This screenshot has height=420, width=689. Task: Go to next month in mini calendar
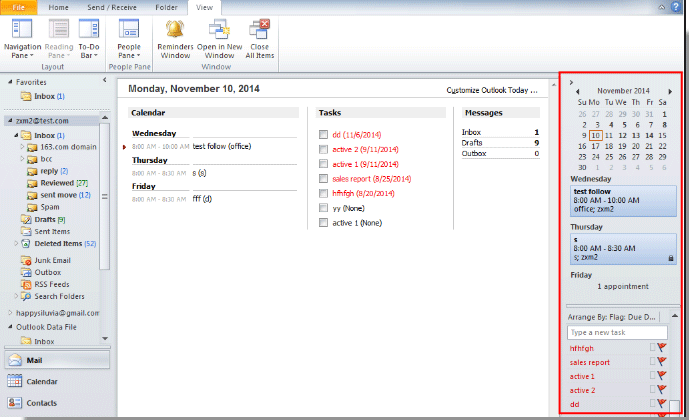(668, 90)
